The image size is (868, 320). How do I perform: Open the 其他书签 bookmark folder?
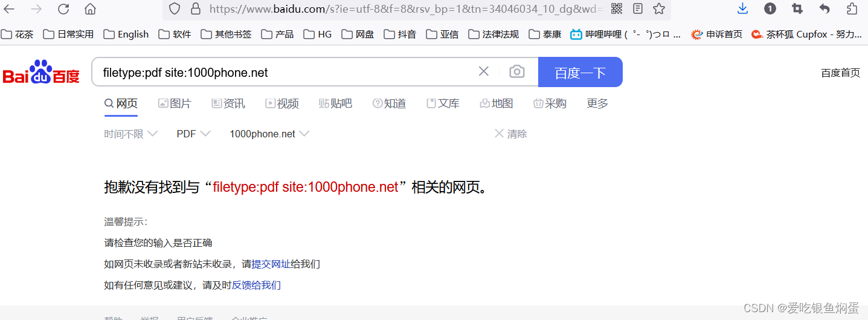[226, 34]
